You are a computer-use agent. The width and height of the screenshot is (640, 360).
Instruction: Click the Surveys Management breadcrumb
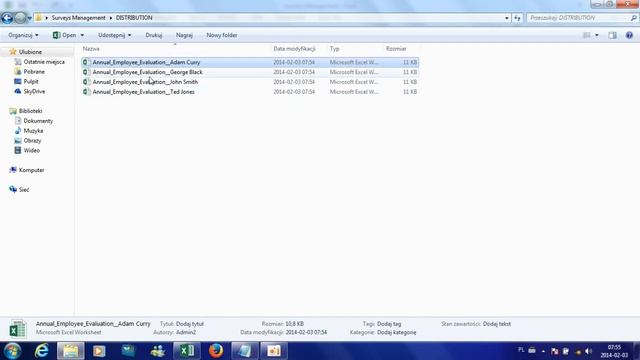click(x=78, y=18)
